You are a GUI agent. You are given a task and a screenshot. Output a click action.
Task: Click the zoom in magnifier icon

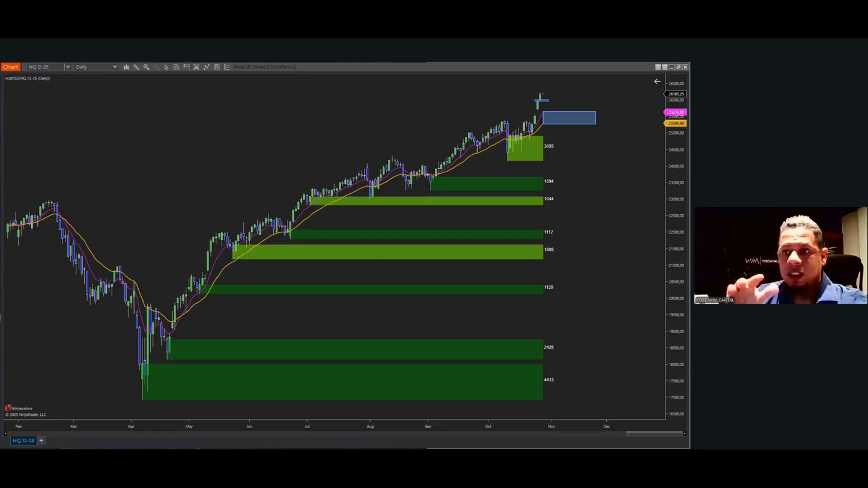[147, 67]
